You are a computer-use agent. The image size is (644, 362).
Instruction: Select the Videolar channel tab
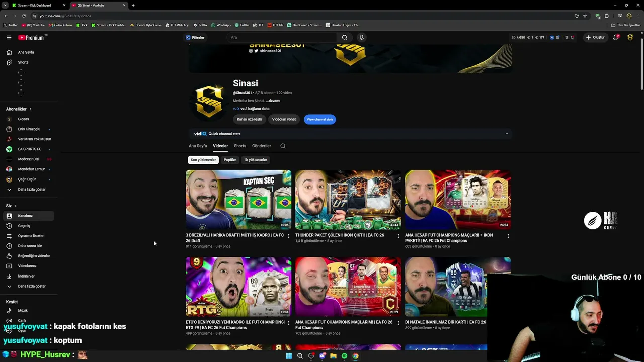point(220,146)
